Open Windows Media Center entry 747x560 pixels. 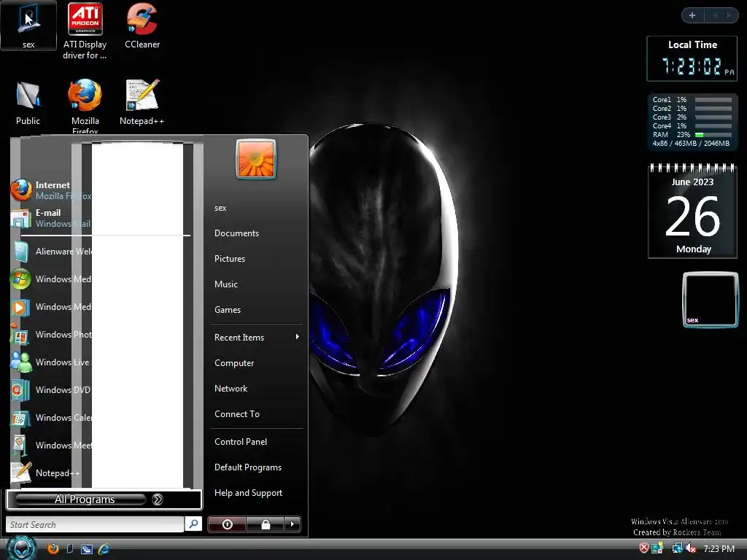click(51, 279)
